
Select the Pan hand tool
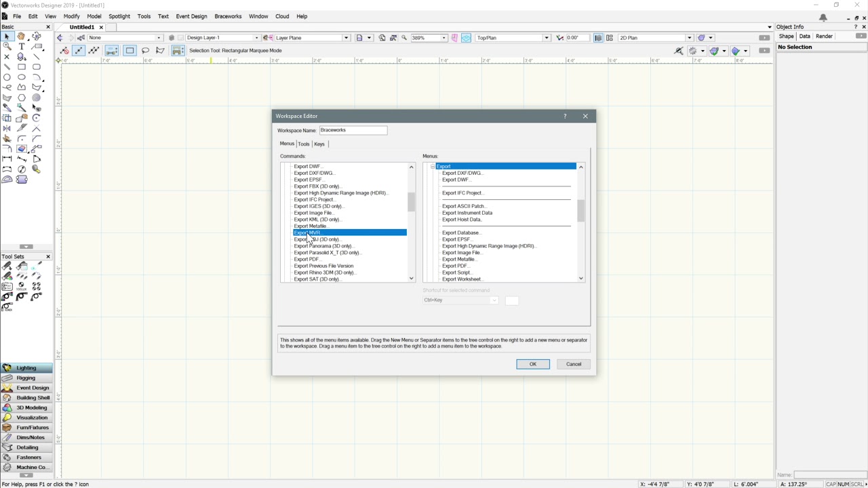point(22,37)
